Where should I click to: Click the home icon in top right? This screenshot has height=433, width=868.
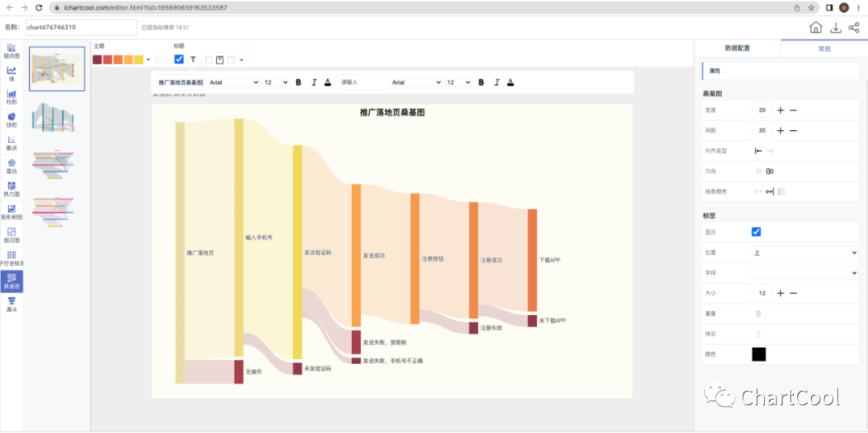click(x=815, y=28)
